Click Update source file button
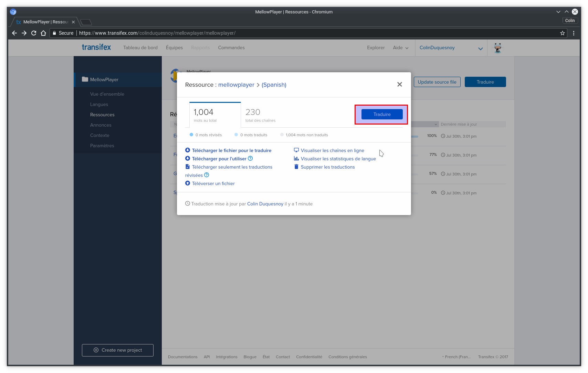Screen dimensions: 588x373 coord(437,82)
